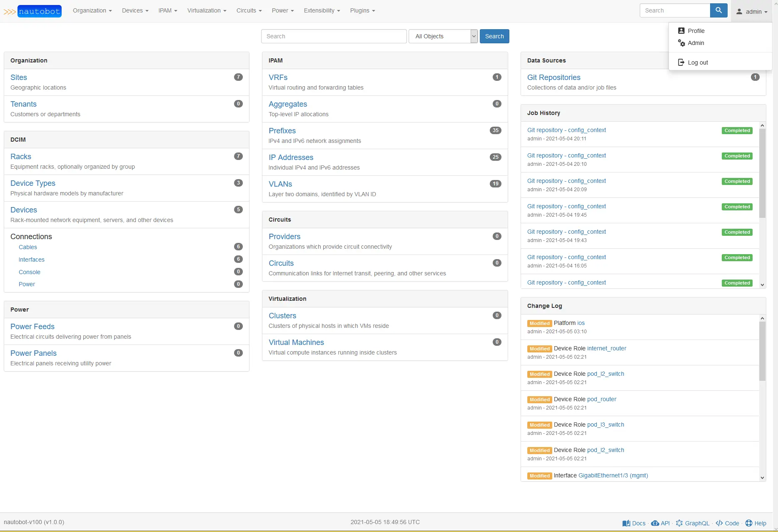
Task: Open GraphQL icon in footer
Action: [679, 523]
